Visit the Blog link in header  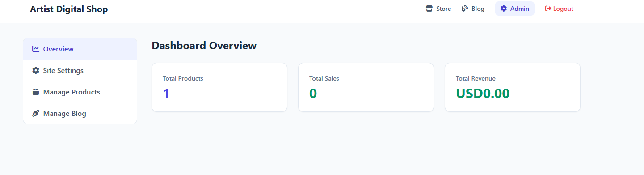[473, 9]
